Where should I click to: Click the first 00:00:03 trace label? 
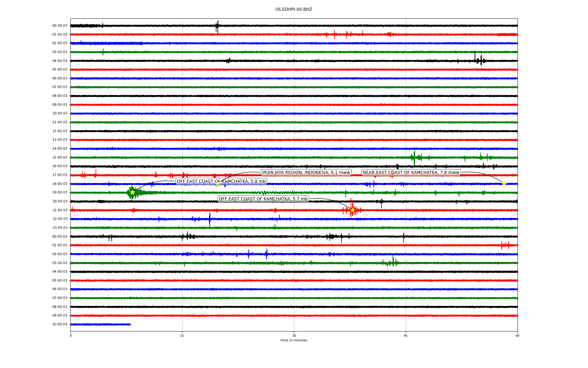coord(60,26)
